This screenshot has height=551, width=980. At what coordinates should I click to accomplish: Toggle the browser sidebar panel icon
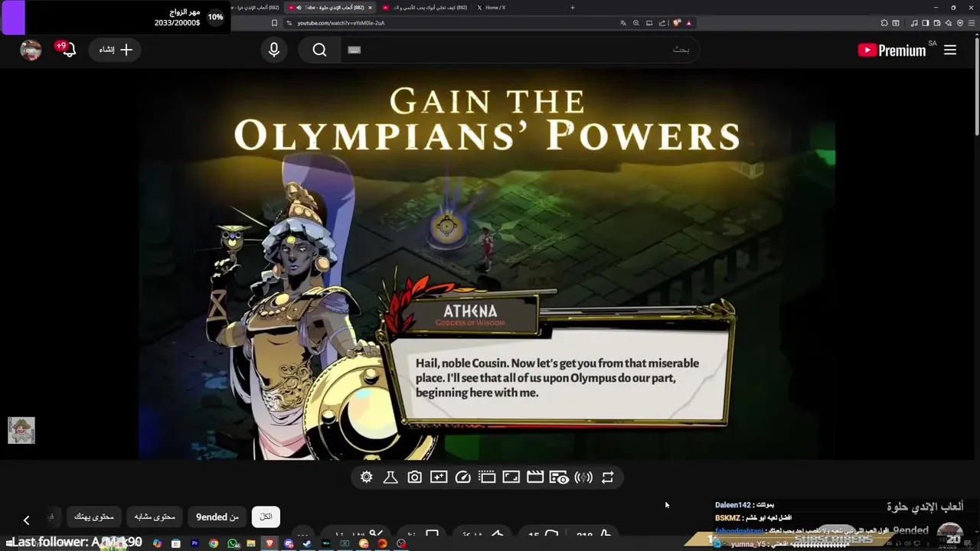pyautogui.click(x=926, y=23)
